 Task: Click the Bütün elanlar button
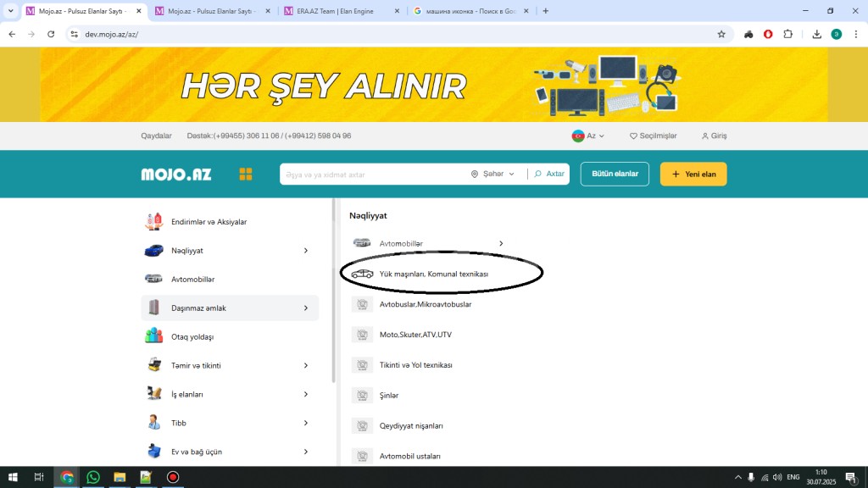(x=615, y=174)
